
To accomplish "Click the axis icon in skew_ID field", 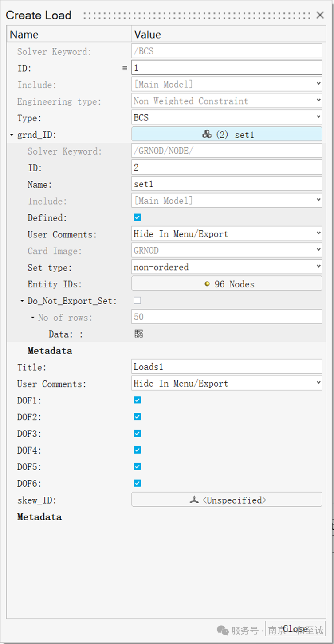I will (194, 500).
